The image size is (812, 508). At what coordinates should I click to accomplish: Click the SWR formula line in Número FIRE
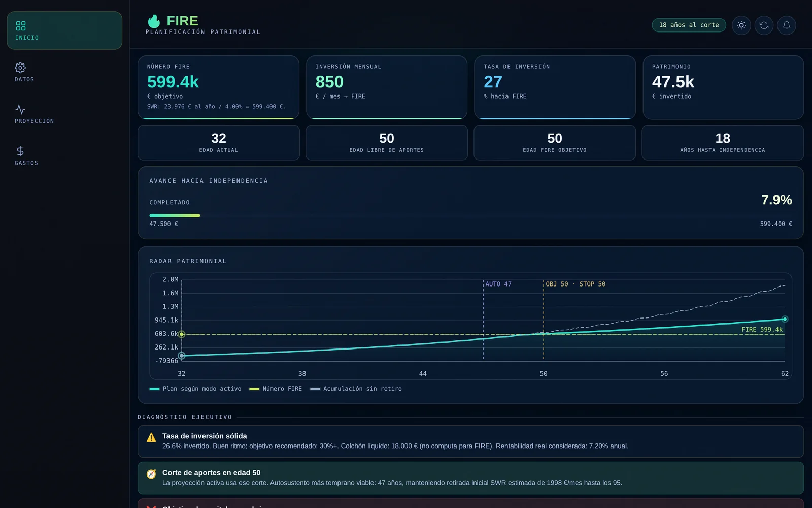pyautogui.click(x=217, y=107)
